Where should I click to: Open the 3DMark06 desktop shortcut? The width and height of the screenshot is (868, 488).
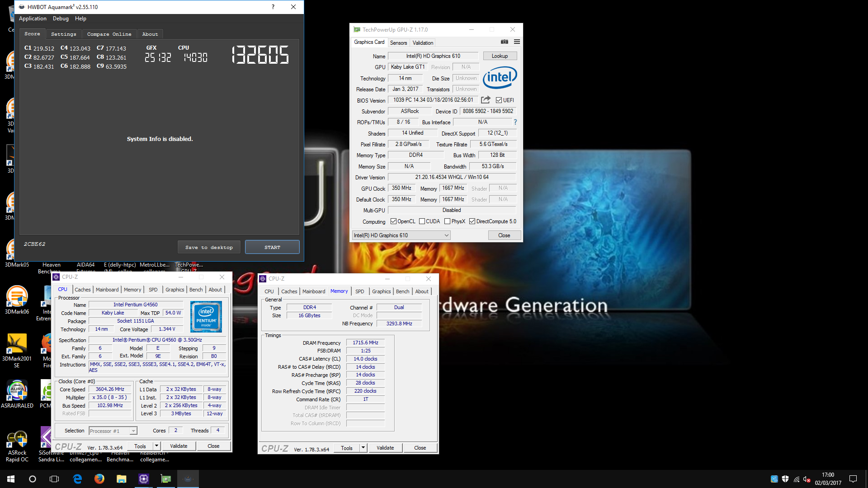[17, 300]
